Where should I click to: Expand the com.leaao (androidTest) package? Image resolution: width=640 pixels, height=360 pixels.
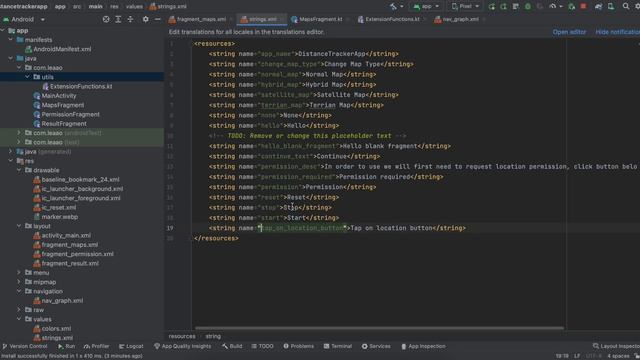click(19, 133)
